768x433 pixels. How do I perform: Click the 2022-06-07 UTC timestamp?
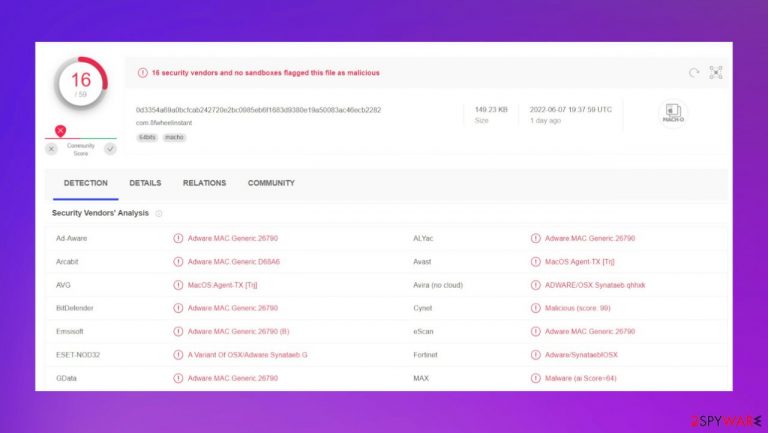click(x=571, y=110)
